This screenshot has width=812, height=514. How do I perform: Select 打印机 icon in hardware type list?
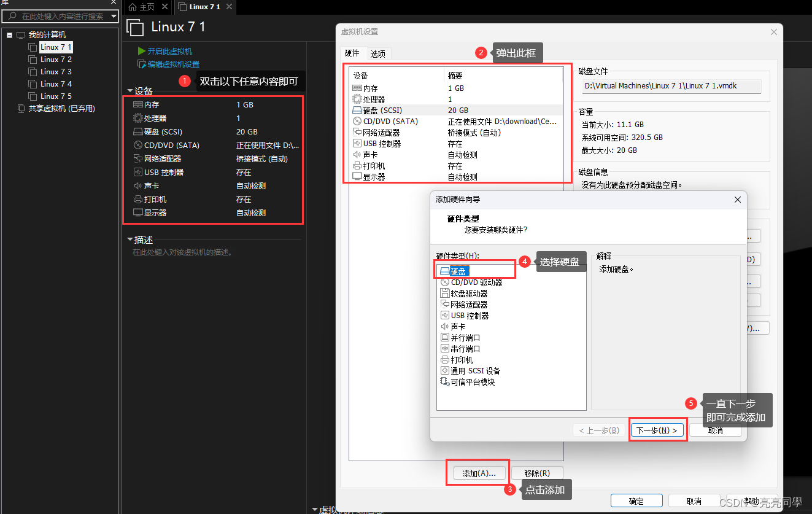tap(445, 360)
